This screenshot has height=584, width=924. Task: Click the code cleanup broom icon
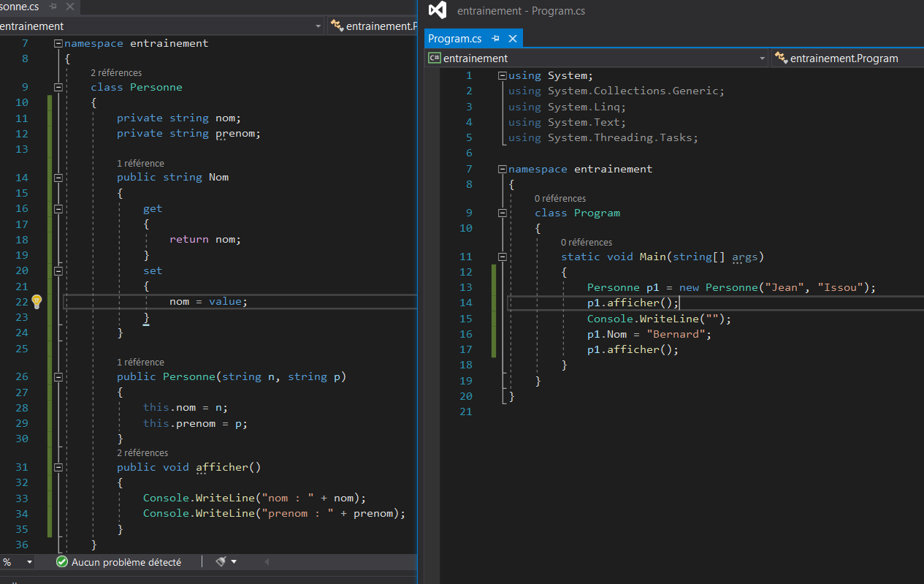point(221,562)
